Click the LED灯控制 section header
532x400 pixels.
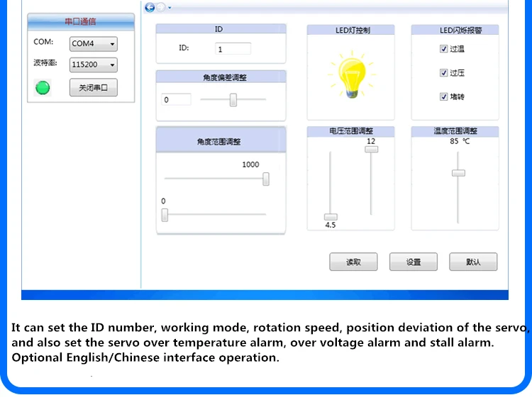[351, 30]
